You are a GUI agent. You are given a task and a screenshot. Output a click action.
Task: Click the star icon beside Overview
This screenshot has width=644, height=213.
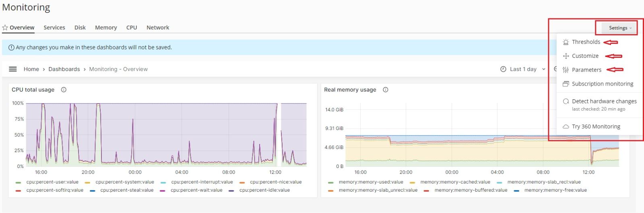point(5,28)
